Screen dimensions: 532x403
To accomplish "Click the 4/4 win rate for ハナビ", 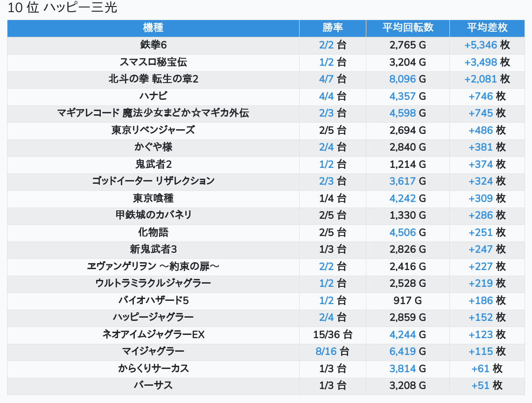I will tap(327, 96).
